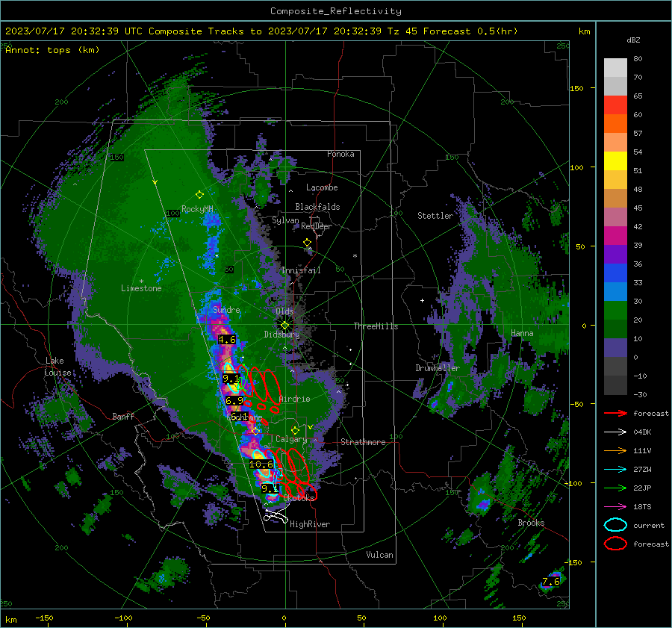The width and height of the screenshot is (672, 628).
Task: Click the yellow diamond marker below RedDeer
Action: click(x=307, y=243)
